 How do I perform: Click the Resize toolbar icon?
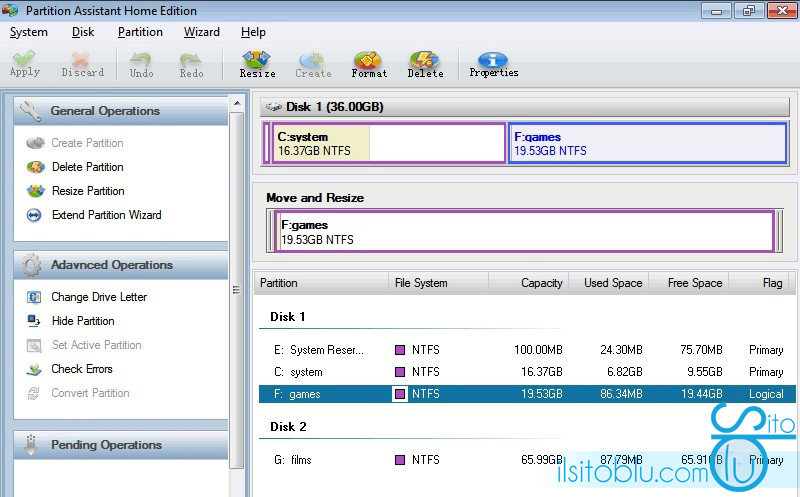tap(257, 64)
